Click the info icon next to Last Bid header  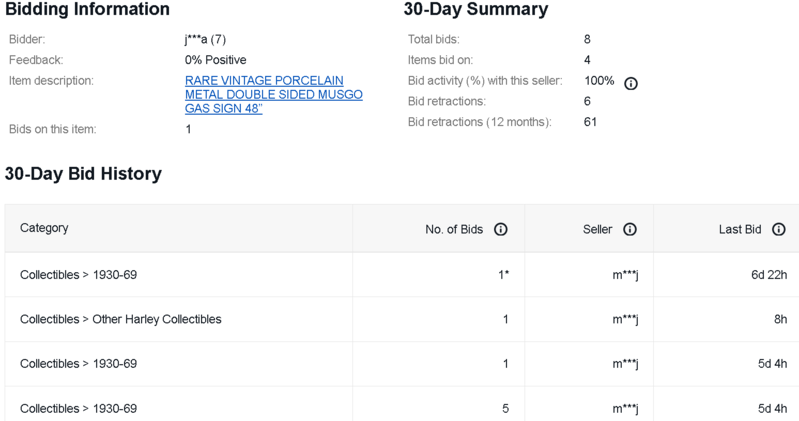pos(779,229)
